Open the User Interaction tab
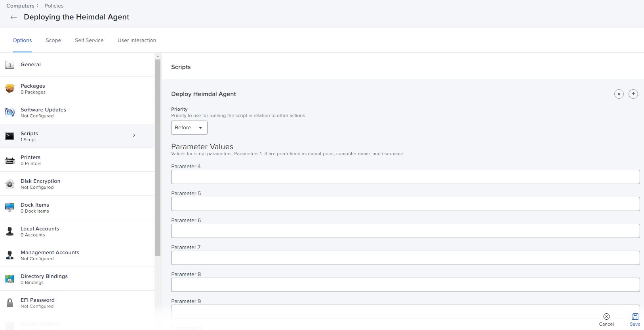Screen dimensions: 644x330 pos(137,40)
